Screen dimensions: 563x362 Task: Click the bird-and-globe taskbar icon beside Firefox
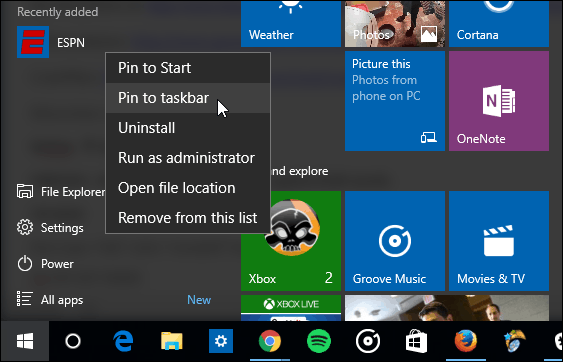click(x=515, y=341)
